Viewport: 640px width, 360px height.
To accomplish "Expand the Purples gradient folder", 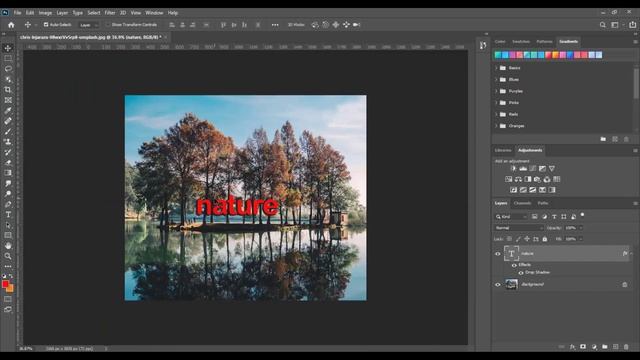I will [496, 91].
